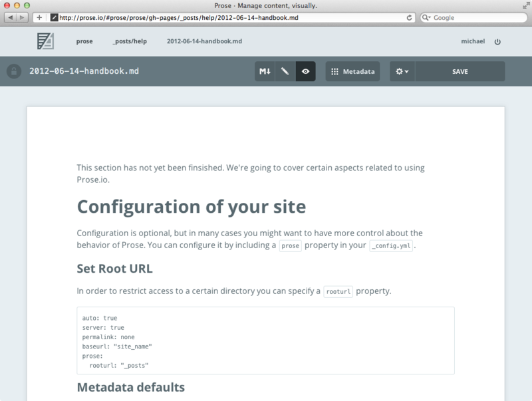The image size is (532, 401).
Task: Click the 'rooturl' inline code tag
Action: (x=338, y=291)
